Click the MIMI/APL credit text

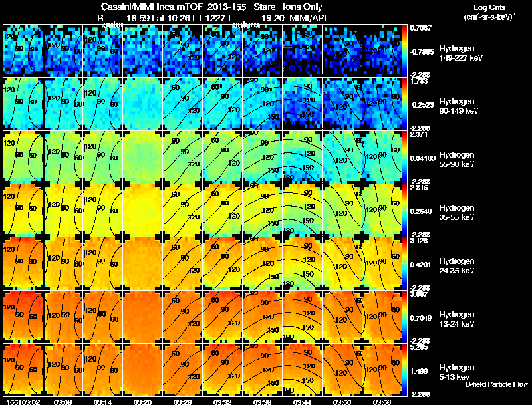click(x=309, y=18)
